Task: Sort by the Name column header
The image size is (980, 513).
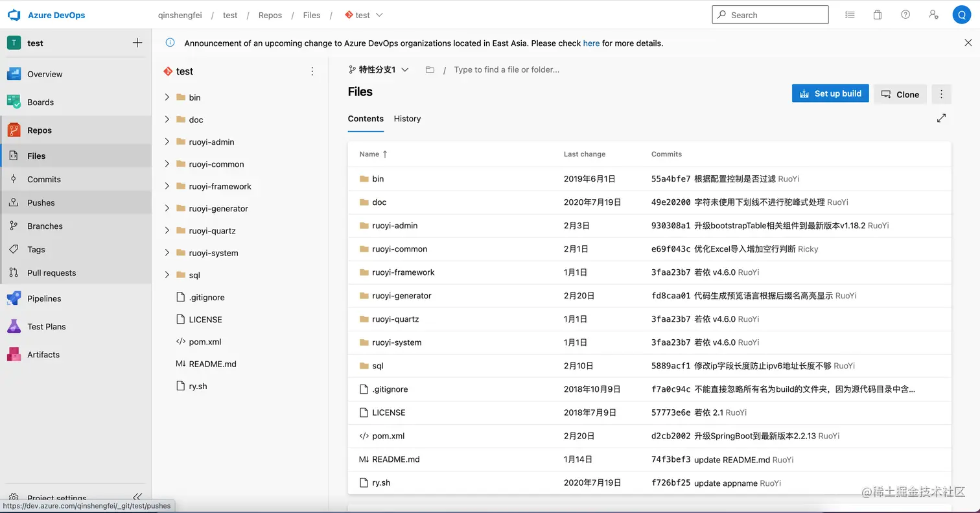Action: click(373, 154)
